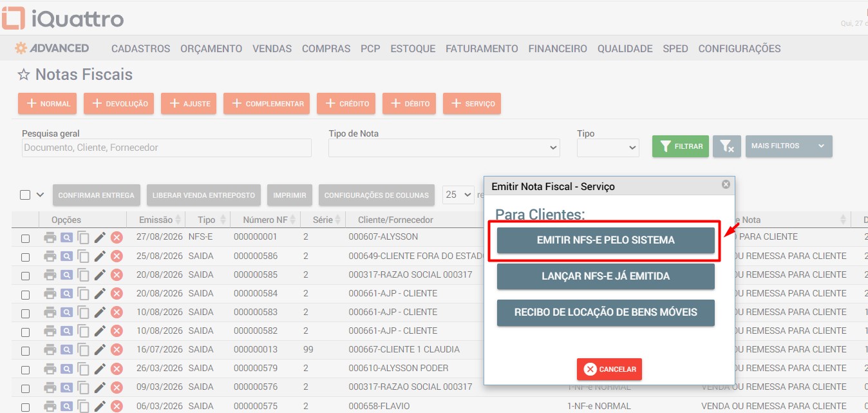The height and width of the screenshot is (413, 868).
Task: Choose Recibo de Locação de Bens Móveis
Action: (x=605, y=312)
